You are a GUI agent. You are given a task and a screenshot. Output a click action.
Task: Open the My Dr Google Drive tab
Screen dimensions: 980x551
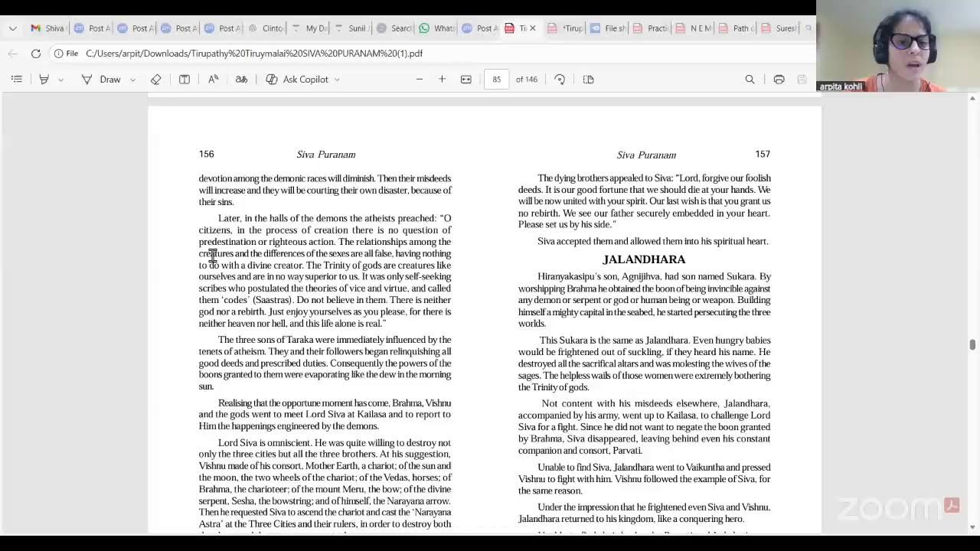309,28
